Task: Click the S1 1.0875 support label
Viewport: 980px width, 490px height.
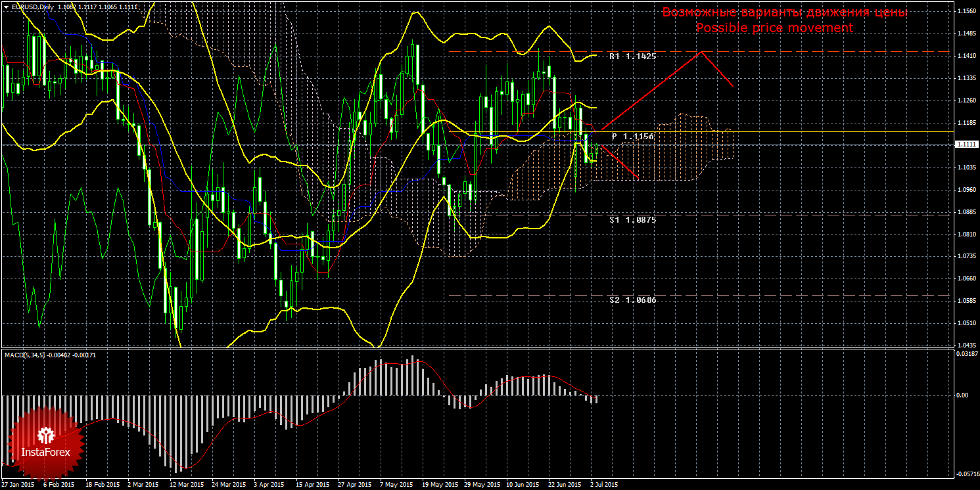Action: [x=632, y=220]
